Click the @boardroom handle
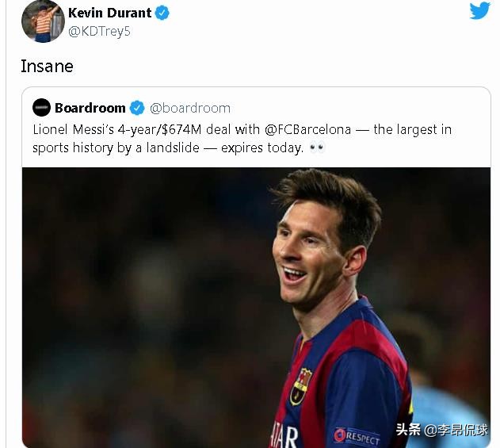The height and width of the screenshot is (448, 500). coord(190,108)
